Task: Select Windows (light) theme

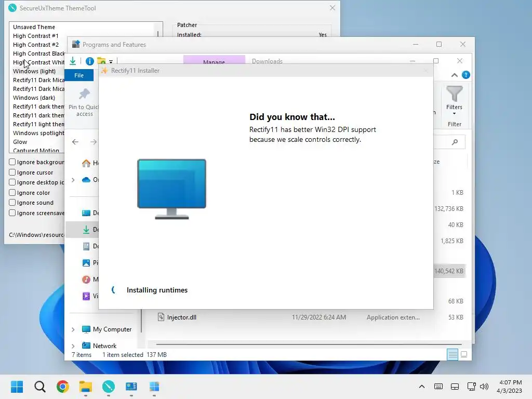Action: (34, 71)
